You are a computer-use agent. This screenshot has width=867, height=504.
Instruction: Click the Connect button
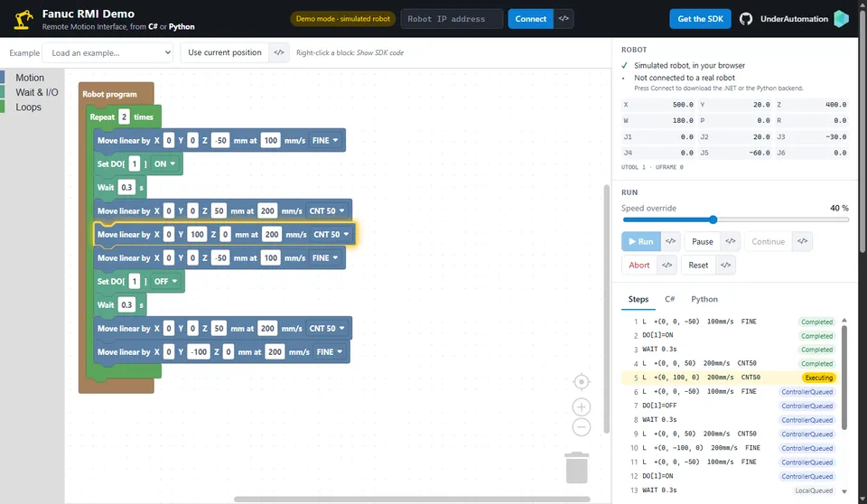pyautogui.click(x=531, y=19)
